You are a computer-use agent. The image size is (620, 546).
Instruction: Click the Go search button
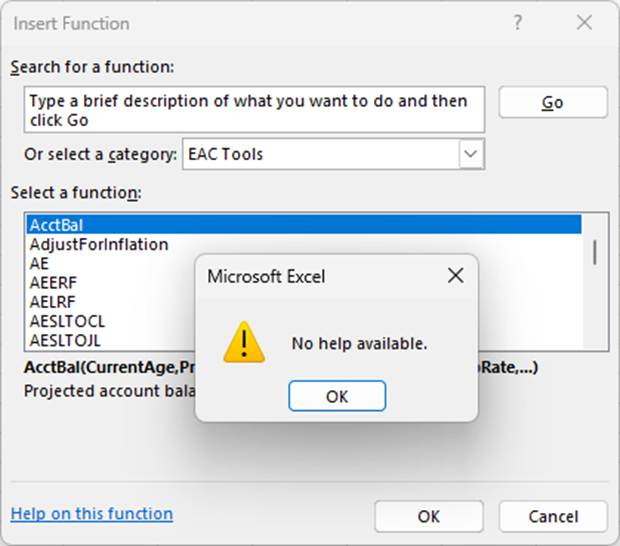[x=553, y=102]
